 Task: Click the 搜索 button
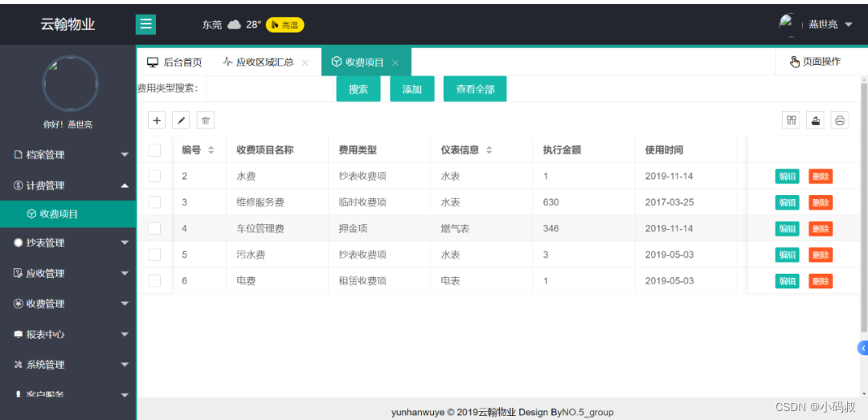(358, 89)
